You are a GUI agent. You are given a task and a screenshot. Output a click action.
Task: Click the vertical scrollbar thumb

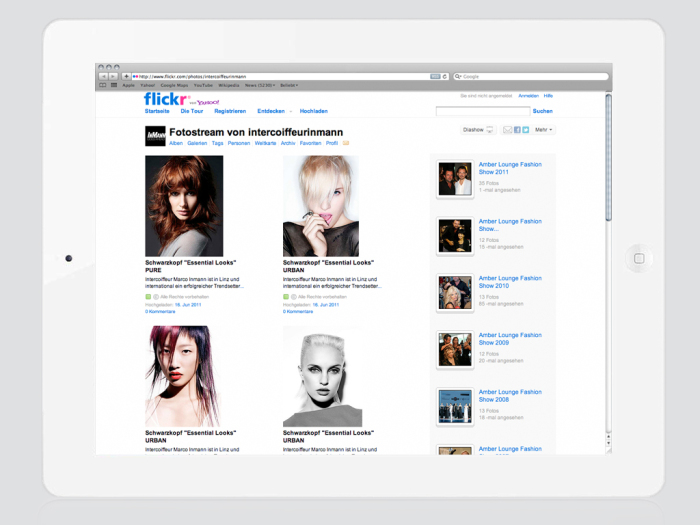pyautogui.click(x=608, y=157)
